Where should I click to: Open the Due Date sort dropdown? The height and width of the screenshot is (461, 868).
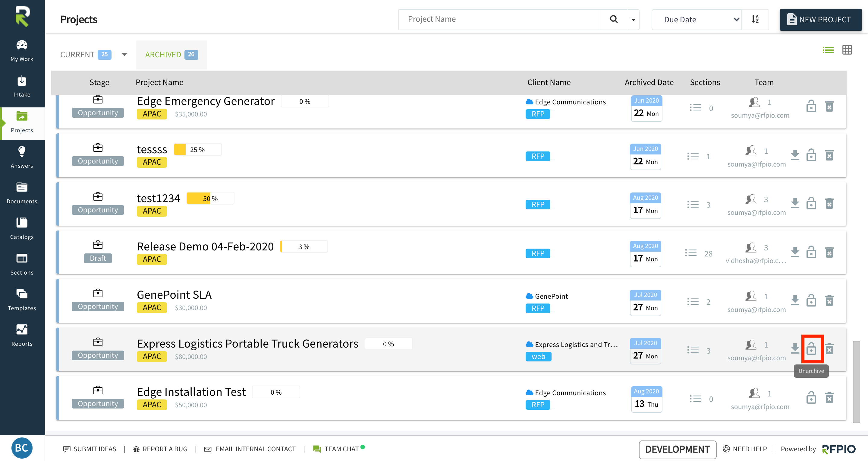pos(697,20)
